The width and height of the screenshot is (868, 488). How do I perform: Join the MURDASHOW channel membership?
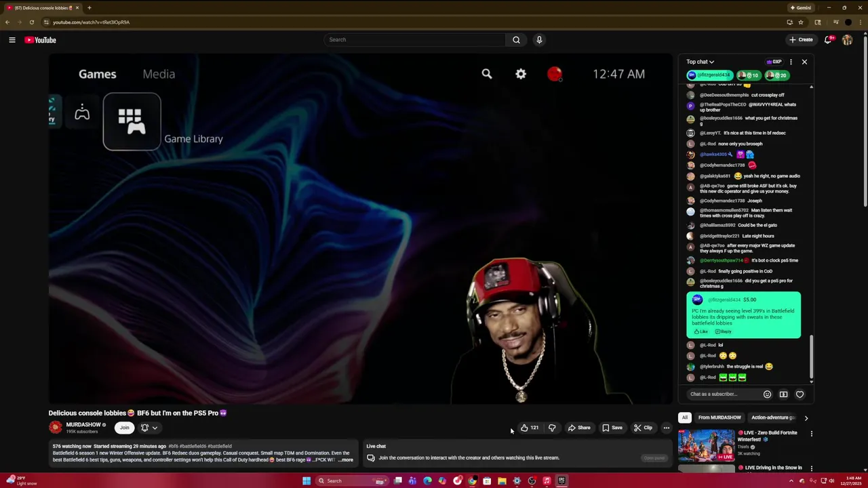click(124, 428)
